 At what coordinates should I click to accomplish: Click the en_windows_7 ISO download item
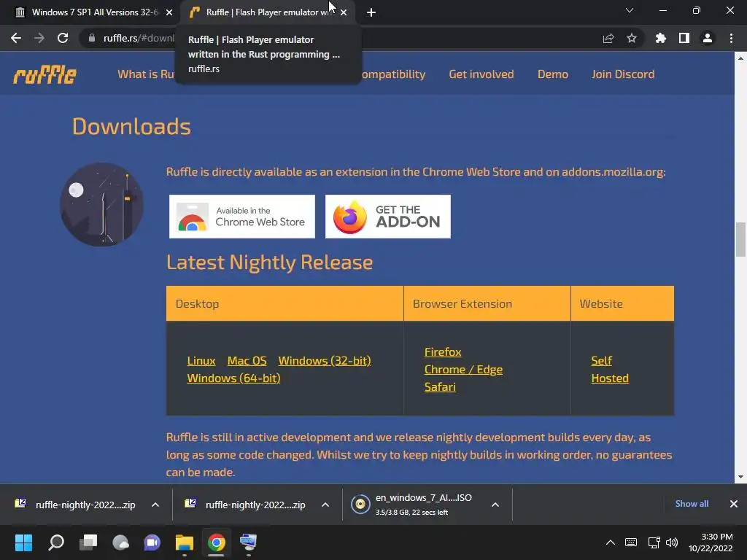click(413, 505)
